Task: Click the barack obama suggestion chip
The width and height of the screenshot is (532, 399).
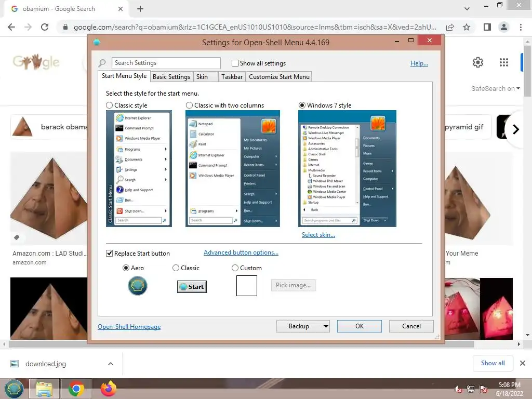Action: 49,127
